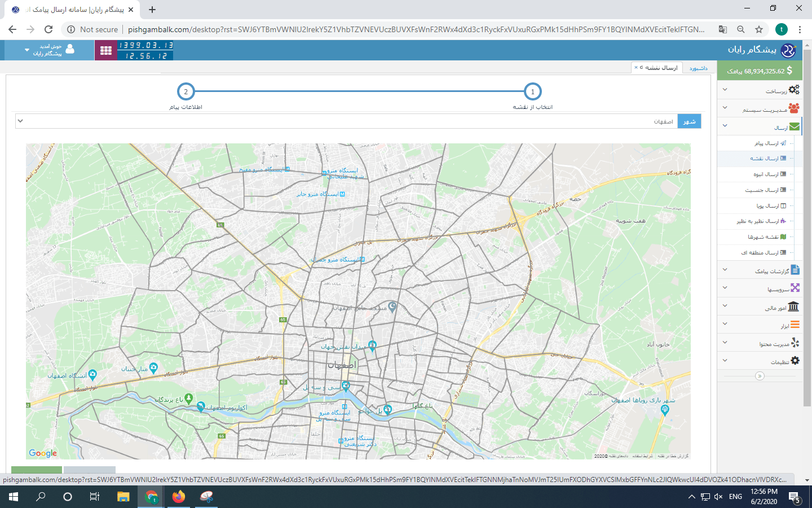This screenshot has width=812, height=508.
Task: Click the مدیریت سیستم people icon
Action: pyautogui.click(x=794, y=108)
